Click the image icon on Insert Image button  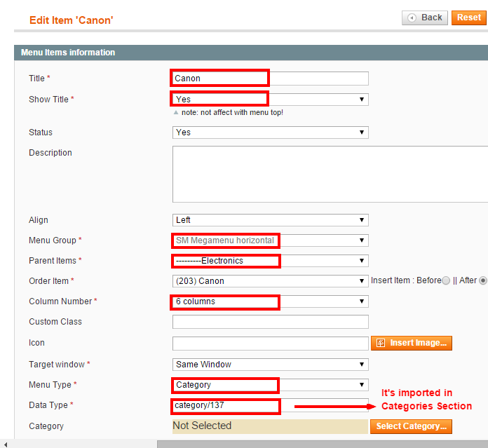click(x=381, y=343)
